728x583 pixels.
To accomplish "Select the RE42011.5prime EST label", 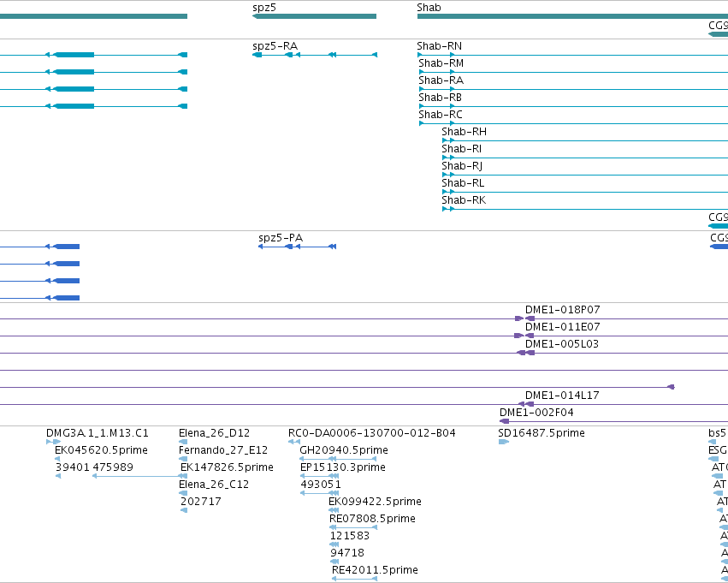I will pyautogui.click(x=375, y=570).
